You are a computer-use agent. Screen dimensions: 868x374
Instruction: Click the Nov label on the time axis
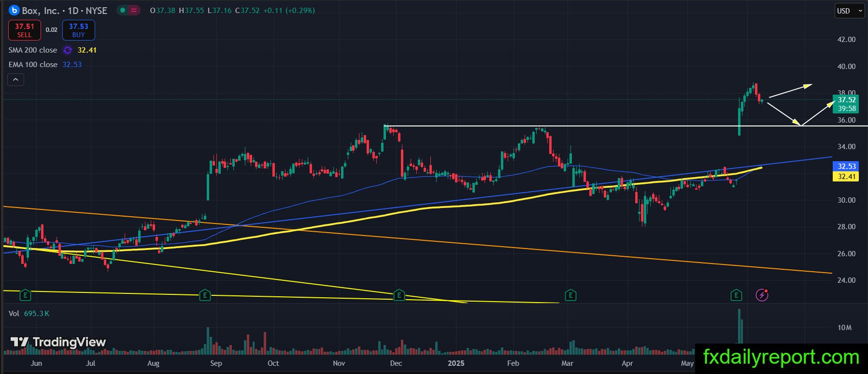coord(339,363)
